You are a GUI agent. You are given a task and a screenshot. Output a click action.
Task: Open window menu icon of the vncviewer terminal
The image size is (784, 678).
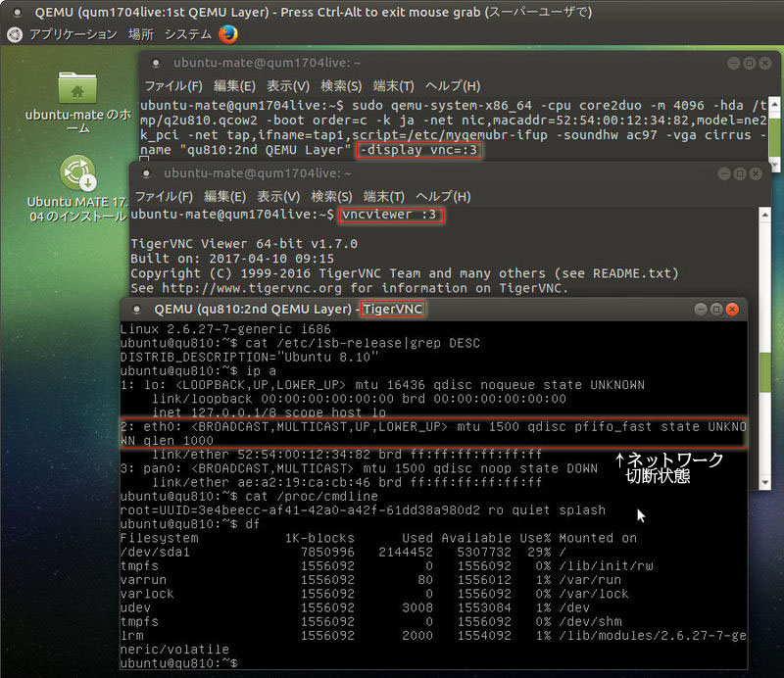[x=146, y=173]
